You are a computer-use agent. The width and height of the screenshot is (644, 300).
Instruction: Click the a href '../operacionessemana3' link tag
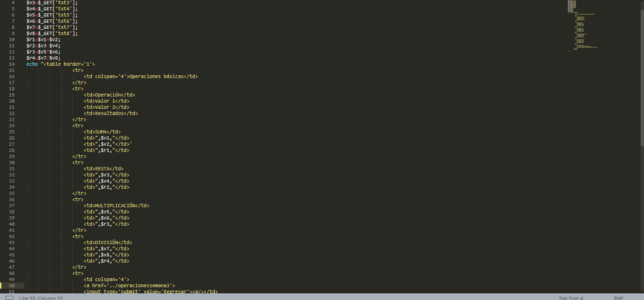click(129, 285)
